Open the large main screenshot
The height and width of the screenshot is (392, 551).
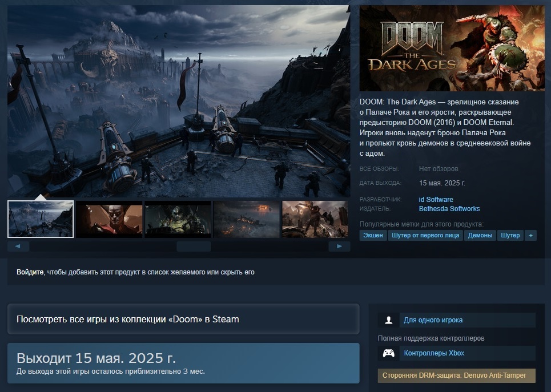coord(179,101)
